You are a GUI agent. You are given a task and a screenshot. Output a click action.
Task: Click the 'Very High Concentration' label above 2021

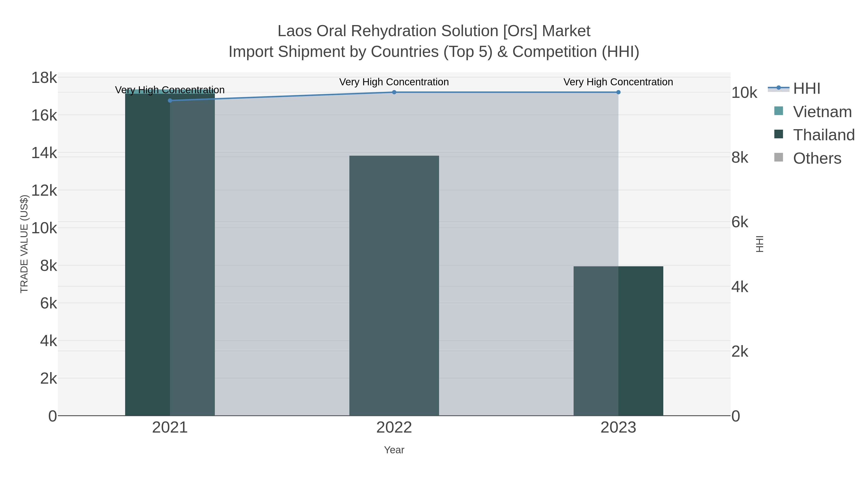click(170, 90)
